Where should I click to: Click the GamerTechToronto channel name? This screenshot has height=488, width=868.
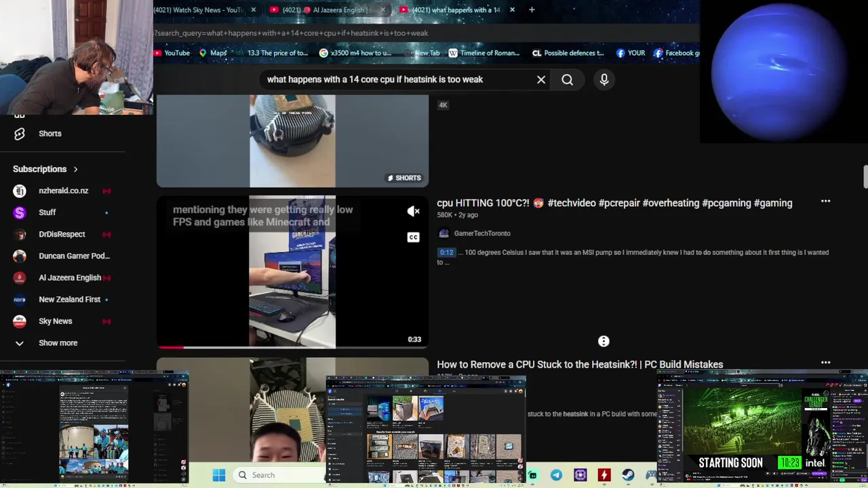click(x=482, y=233)
